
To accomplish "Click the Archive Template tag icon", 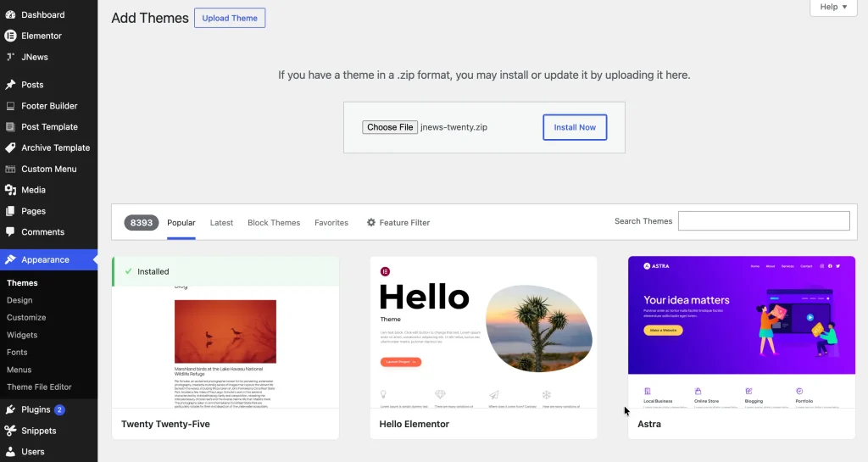I will pos(10,148).
